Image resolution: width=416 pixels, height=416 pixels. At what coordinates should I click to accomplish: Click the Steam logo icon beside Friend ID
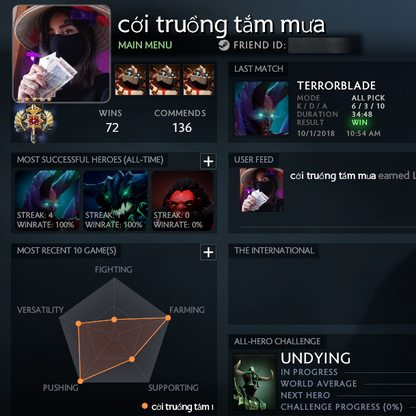(224, 45)
